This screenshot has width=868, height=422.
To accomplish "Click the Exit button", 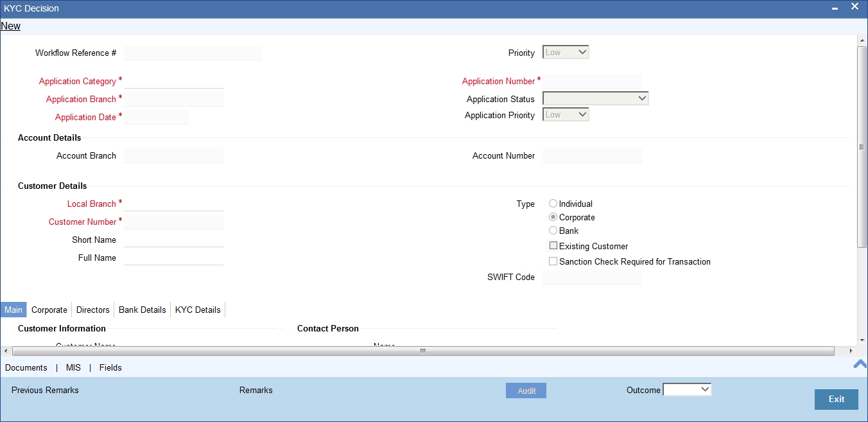I will (837, 400).
